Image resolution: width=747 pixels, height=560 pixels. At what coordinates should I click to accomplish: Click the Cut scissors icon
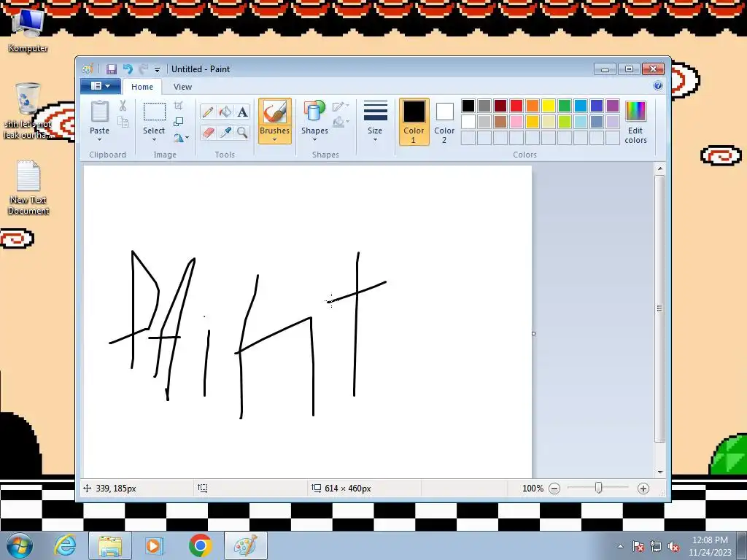click(x=123, y=106)
